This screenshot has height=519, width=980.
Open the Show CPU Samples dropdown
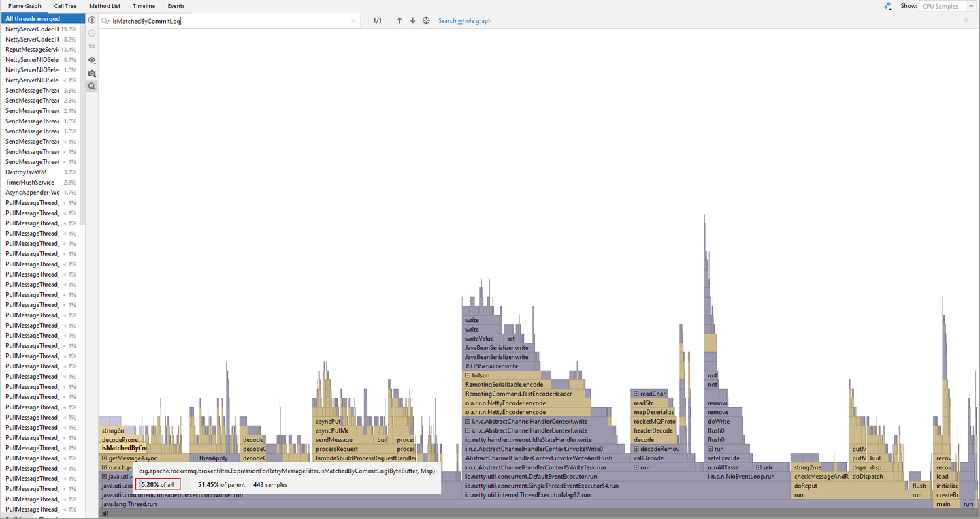tap(946, 6)
